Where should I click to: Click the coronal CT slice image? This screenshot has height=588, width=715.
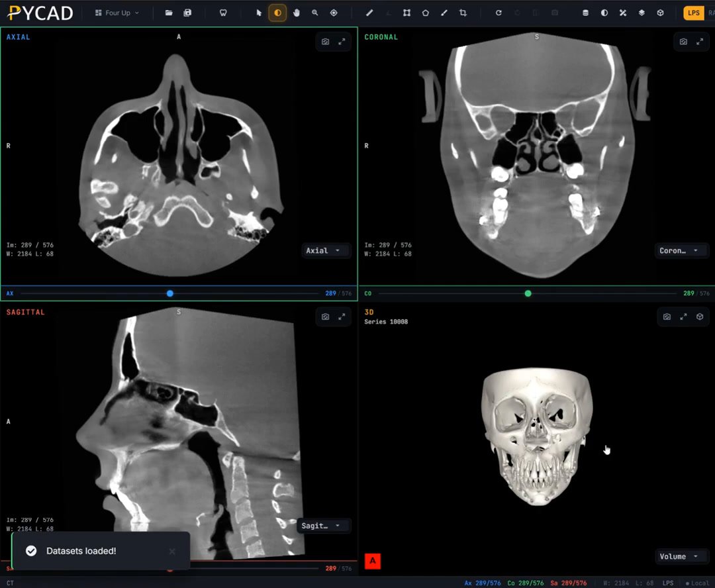click(x=537, y=155)
